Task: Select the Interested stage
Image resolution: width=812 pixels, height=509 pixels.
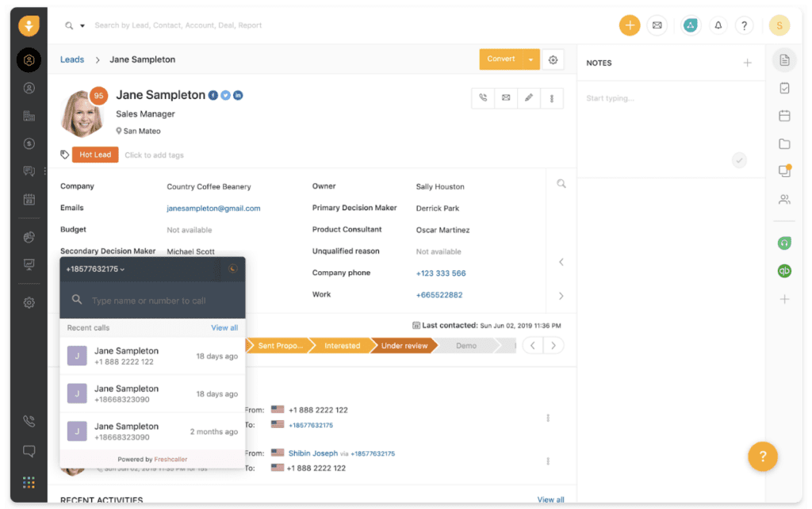Action: tap(343, 346)
